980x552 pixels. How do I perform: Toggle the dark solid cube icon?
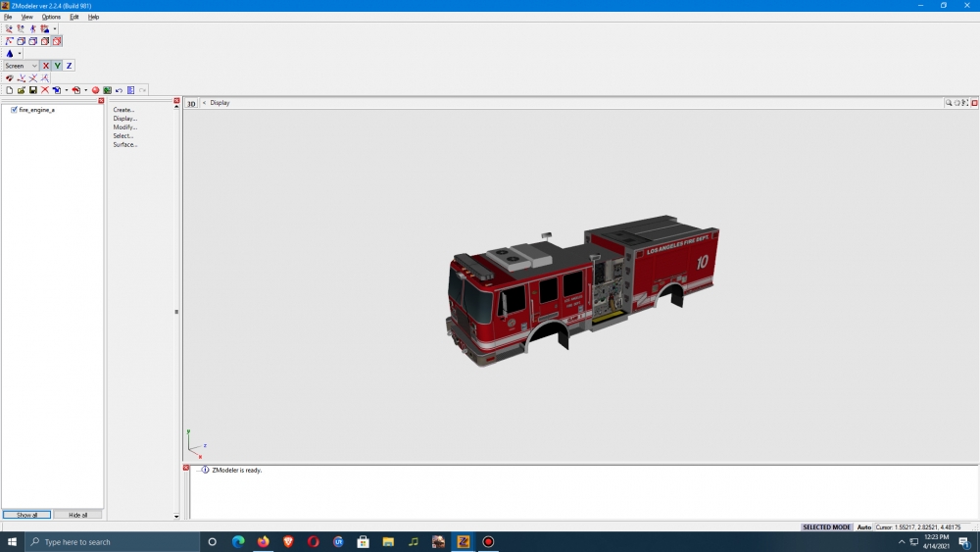[x=44, y=41]
